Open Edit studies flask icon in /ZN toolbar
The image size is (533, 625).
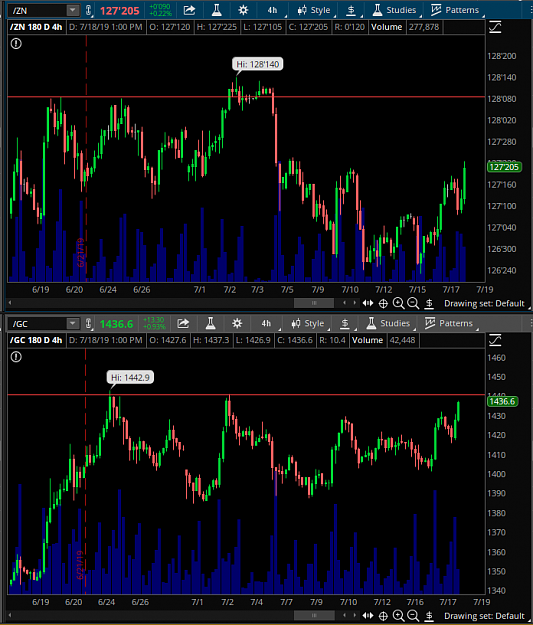point(216,10)
